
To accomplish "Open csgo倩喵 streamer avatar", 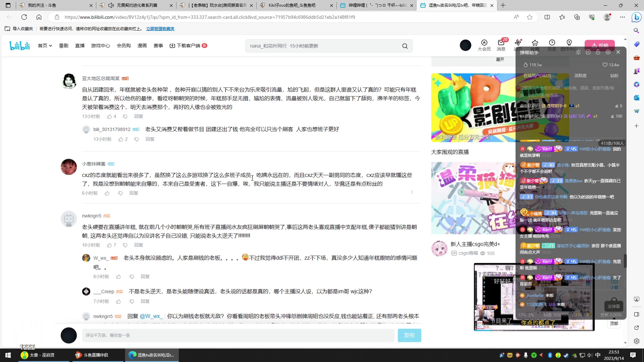I will point(439,248).
